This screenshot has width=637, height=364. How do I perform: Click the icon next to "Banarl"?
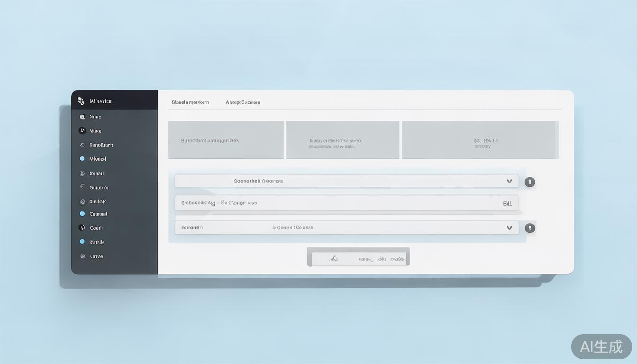(82, 173)
